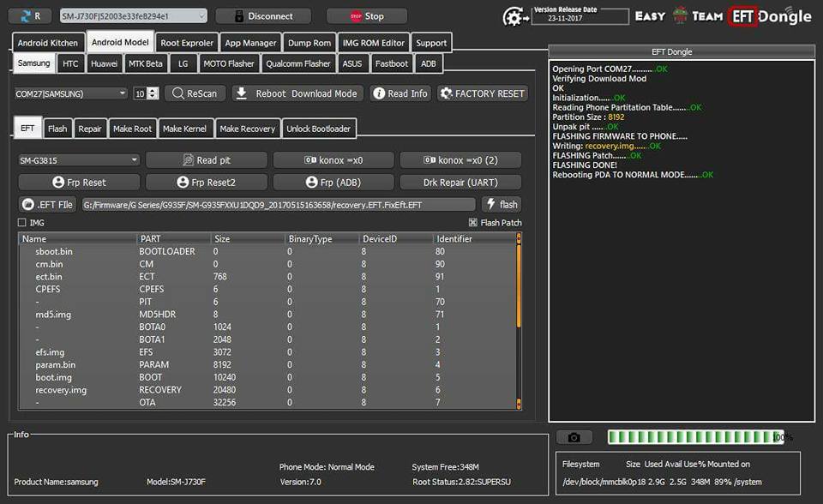Screen dimensions: 823x504
Task: Open the MOTO Flasher tab
Action: 229,63
